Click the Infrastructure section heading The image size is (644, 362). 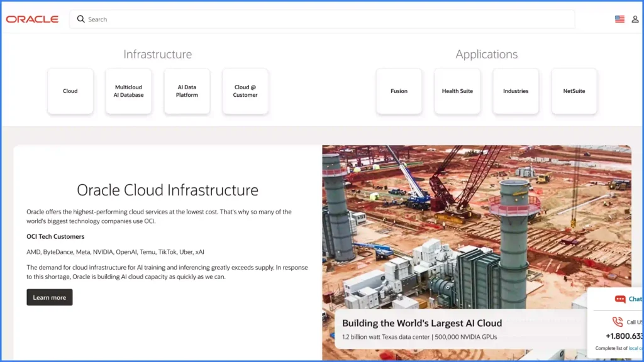(x=158, y=54)
